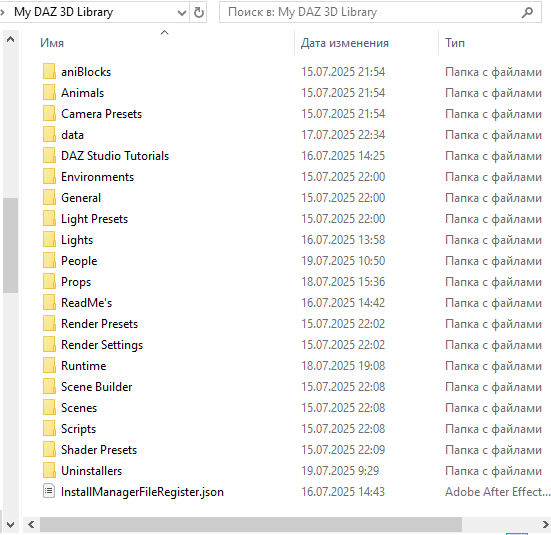Viewport: 551px width, 535px height.
Task: Click the navigation pane scroll up arrow
Action: (11, 39)
